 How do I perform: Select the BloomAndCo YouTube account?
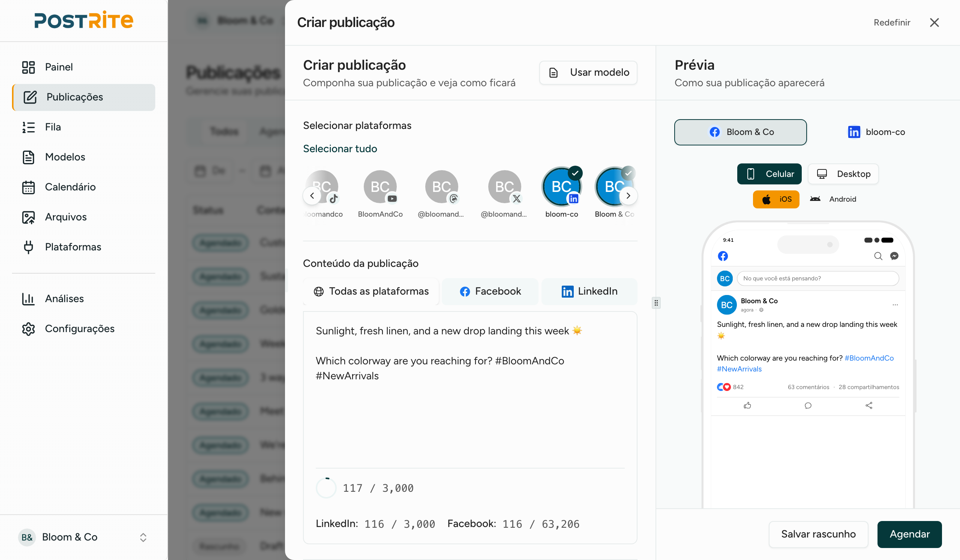pyautogui.click(x=380, y=187)
